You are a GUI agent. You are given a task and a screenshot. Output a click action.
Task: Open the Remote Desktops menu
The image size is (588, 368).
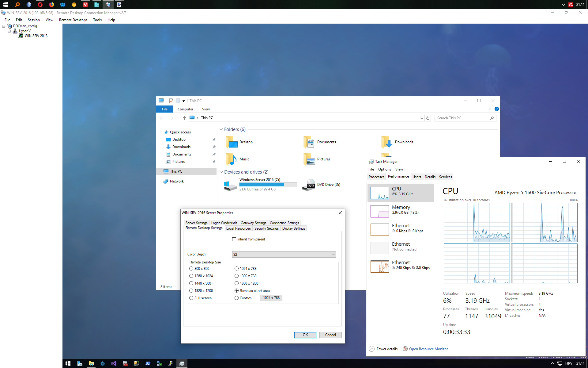point(73,20)
